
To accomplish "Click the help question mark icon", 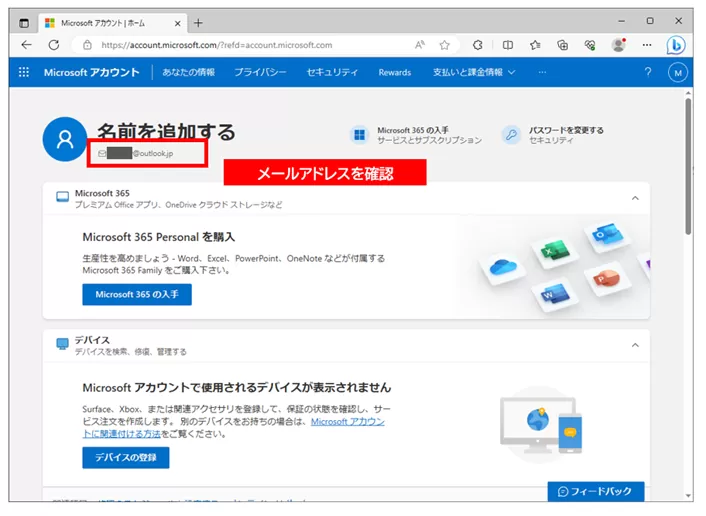I will point(647,72).
